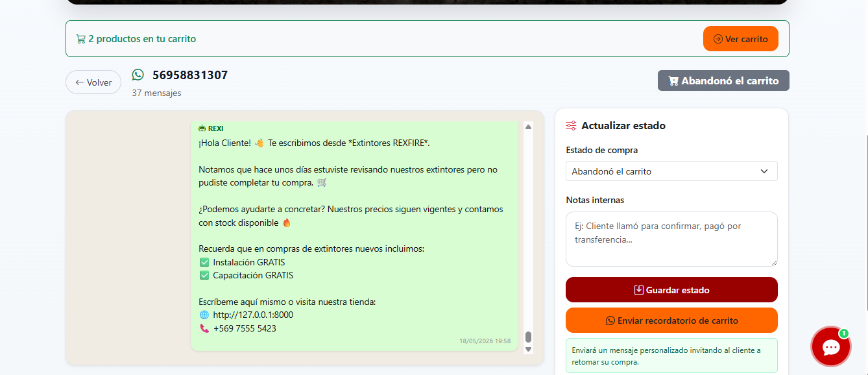The image size is (868, 375).
Task: Click the '¡Hola Cliente!' greeting line
Action: [314, 143]
